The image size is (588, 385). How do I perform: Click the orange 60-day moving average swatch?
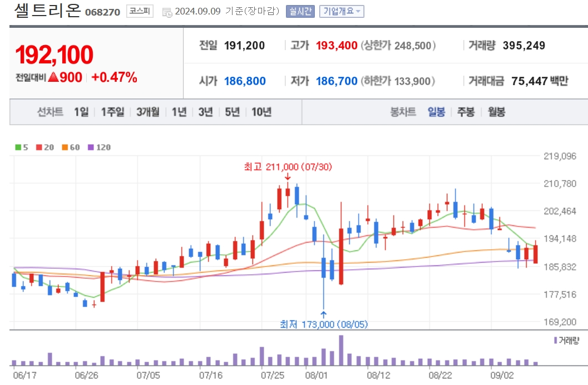[x=65, y=147]
